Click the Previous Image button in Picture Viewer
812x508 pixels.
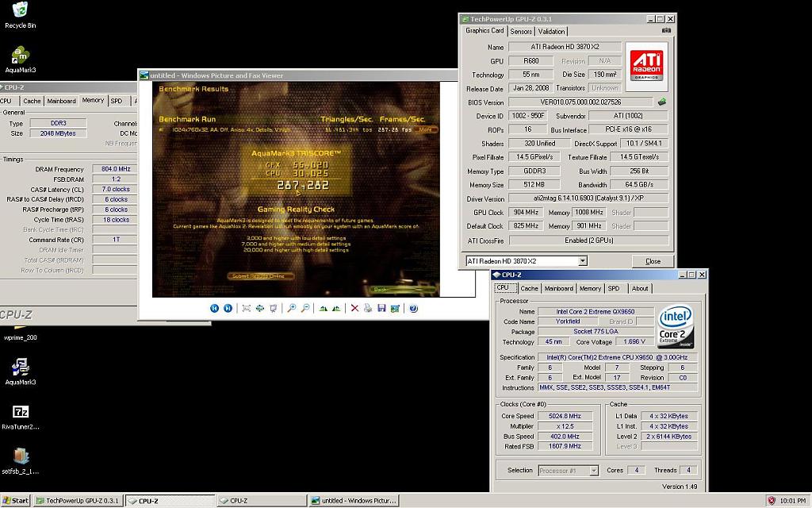click(x=214, y=308)
